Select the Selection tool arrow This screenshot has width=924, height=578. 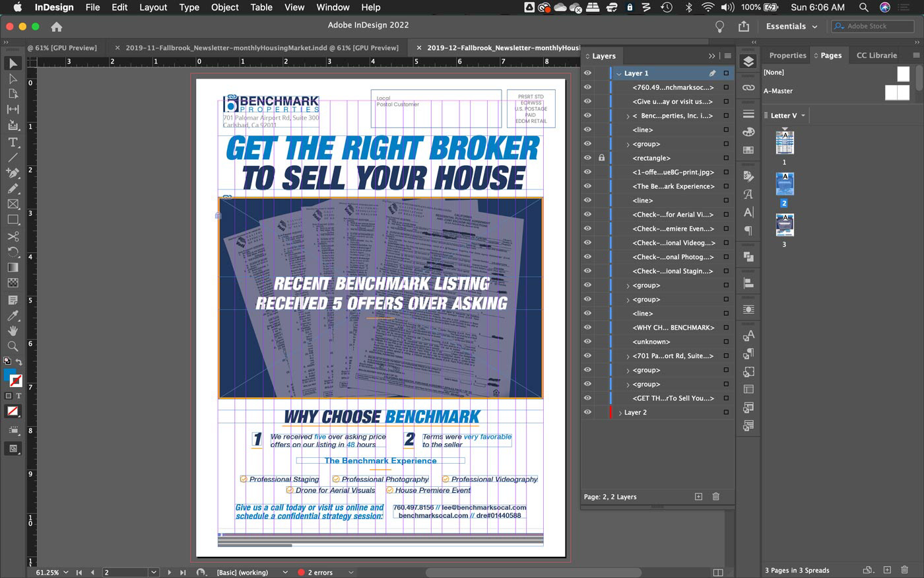(x=13, y=63)
